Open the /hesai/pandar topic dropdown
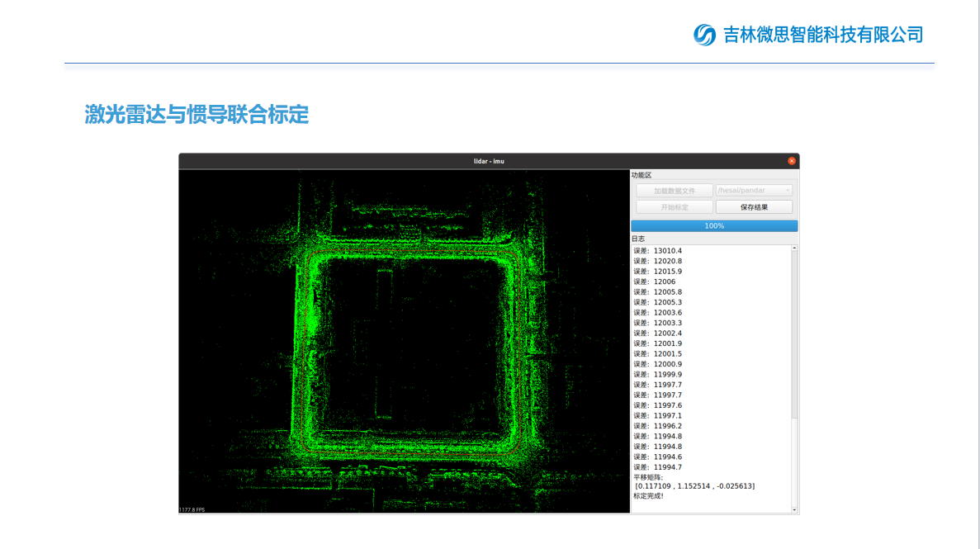 [754, 191]
